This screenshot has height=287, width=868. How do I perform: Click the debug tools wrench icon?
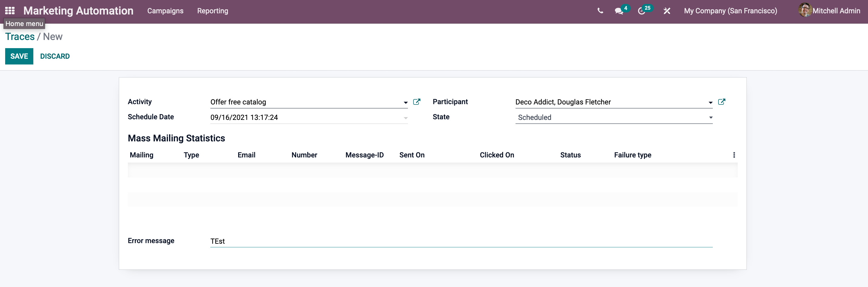[x=666, y=11]
